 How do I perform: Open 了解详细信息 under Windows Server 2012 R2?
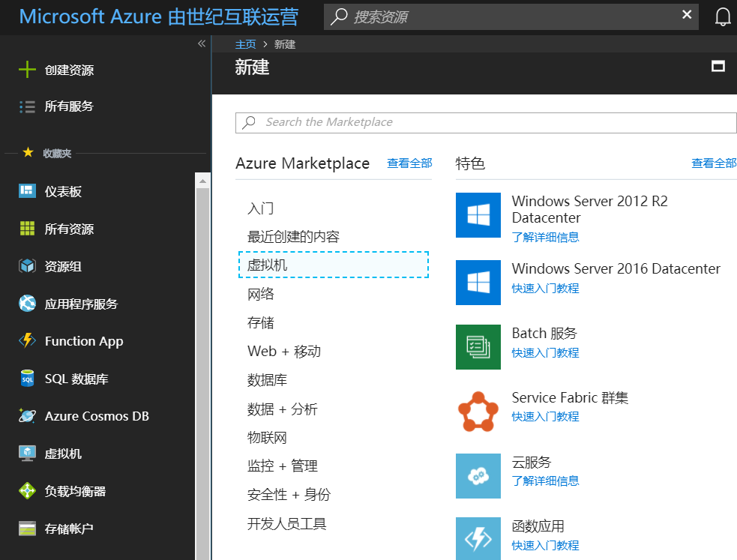545,237
